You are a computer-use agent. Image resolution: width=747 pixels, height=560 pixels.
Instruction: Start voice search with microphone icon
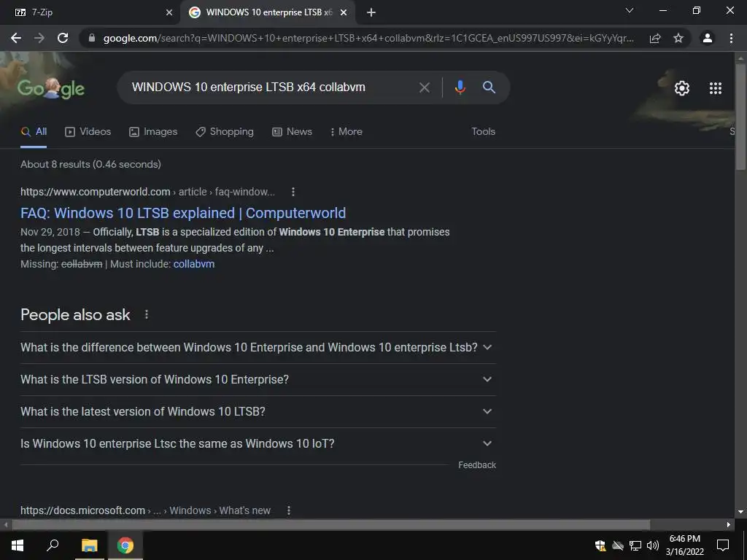(460, 87)
